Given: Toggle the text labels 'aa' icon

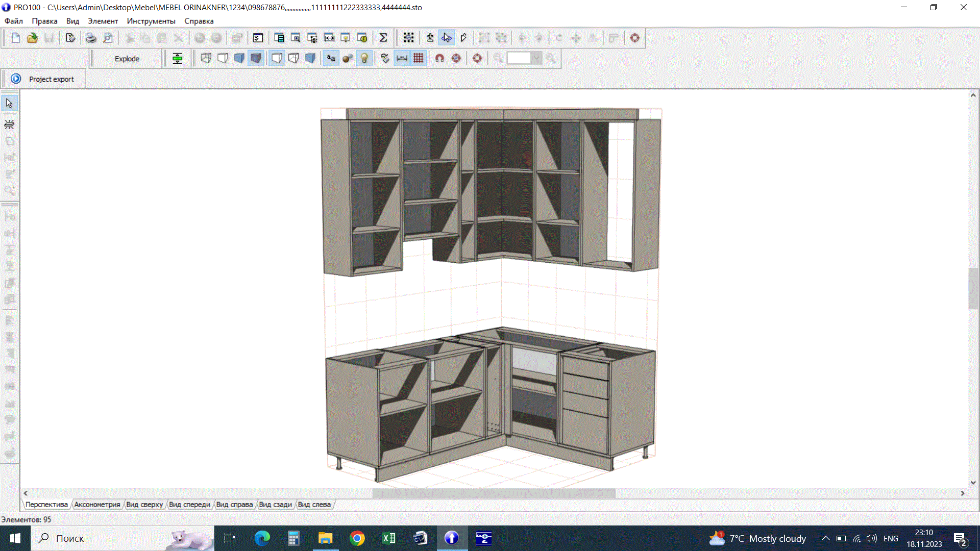Looking at the screenshot, I should coord(330,58).
